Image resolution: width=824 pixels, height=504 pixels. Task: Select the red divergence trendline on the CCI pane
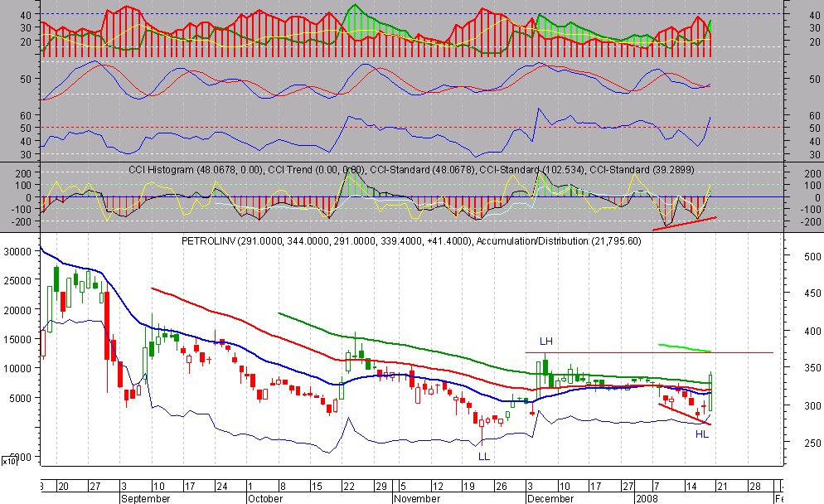coord(685,222)
